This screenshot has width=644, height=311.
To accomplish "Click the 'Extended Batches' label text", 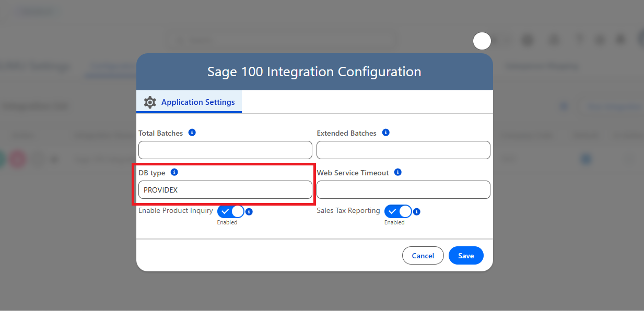I will coord(347,134).
